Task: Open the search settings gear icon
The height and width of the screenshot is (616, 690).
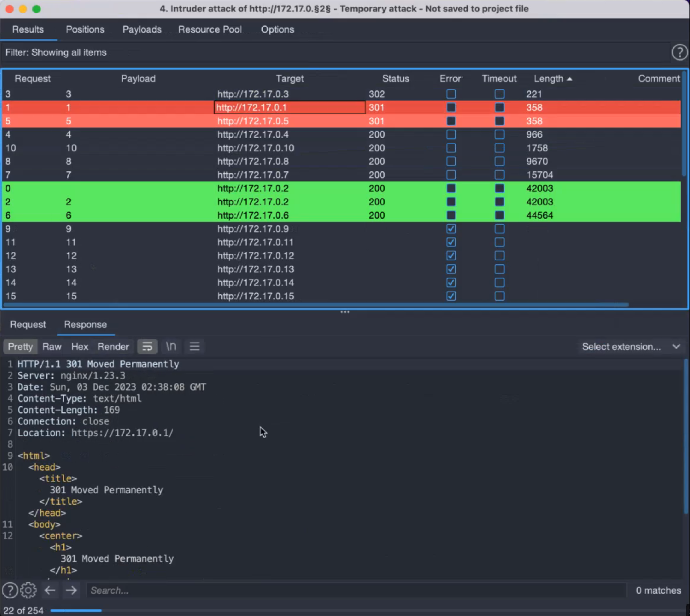Action: [x=28, y=590]
